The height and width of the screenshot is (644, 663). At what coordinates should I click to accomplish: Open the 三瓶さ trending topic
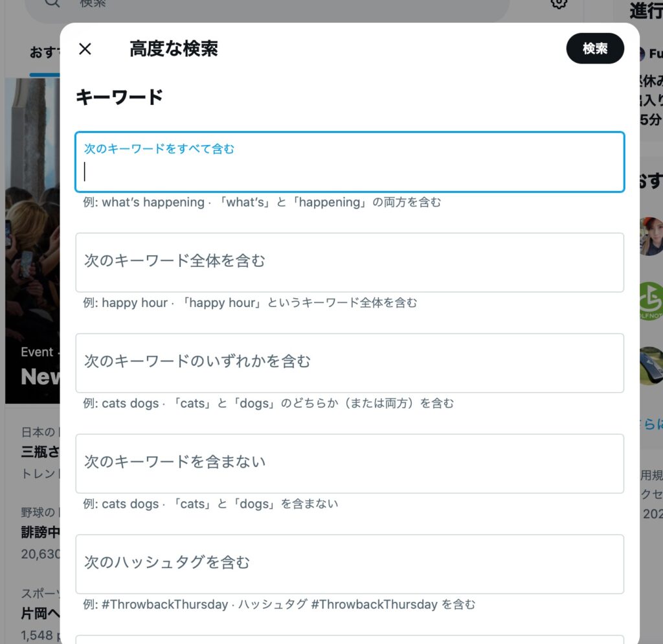40,452
